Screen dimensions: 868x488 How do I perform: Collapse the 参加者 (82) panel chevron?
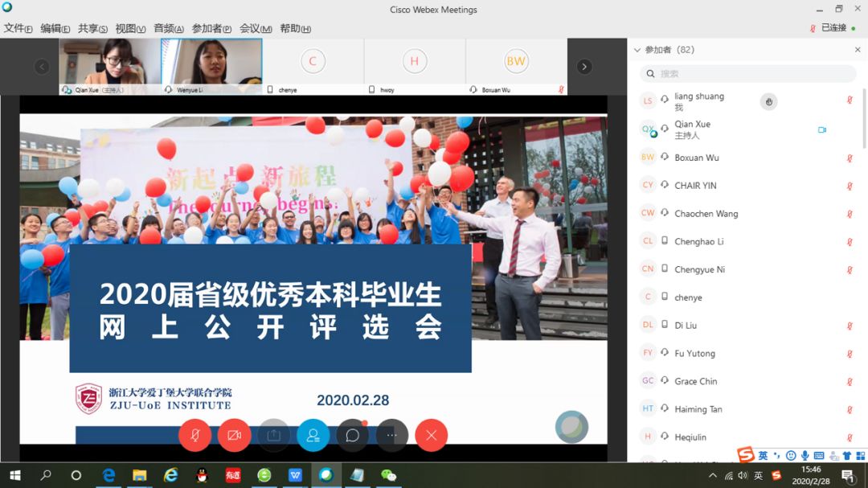[636, 50]
